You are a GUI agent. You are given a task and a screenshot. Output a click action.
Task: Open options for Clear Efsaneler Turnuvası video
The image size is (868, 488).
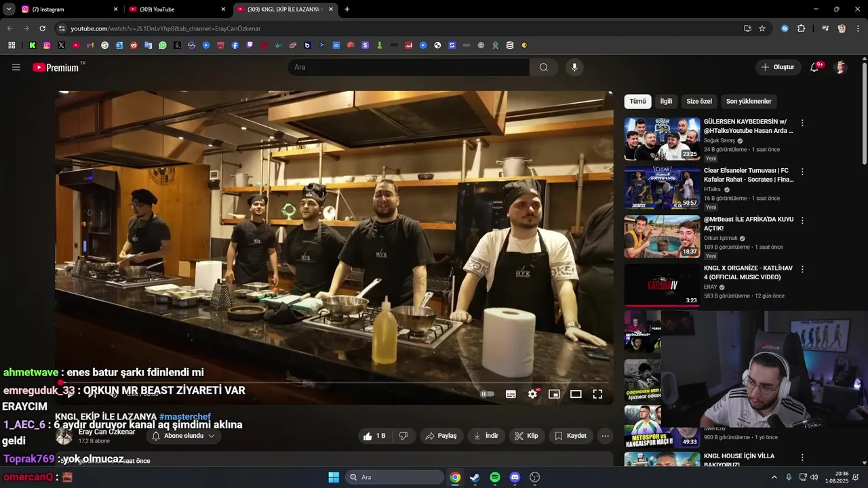802,172
